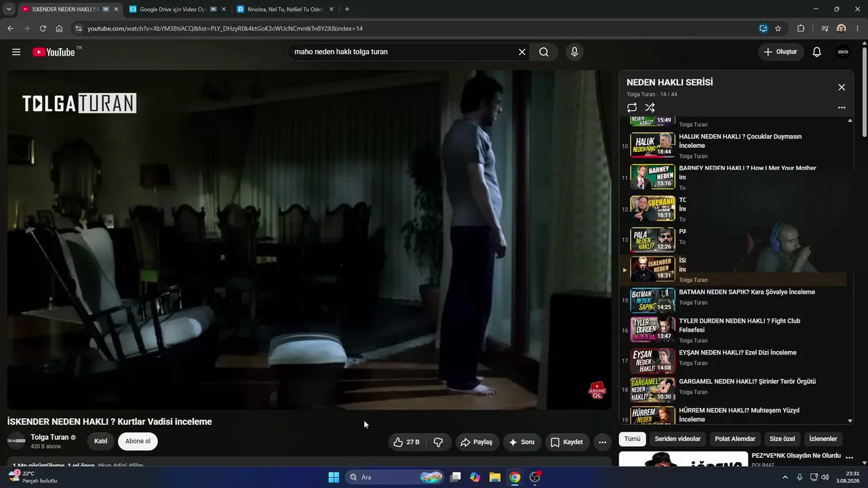The image size is (868, 488).
Task: Open Tolga Turan channel avatar
Action: click(x=16, y=441)
